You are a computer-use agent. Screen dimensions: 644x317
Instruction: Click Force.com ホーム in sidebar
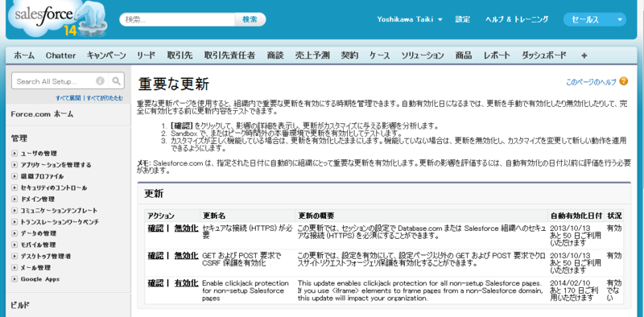(x=43, y=114)
